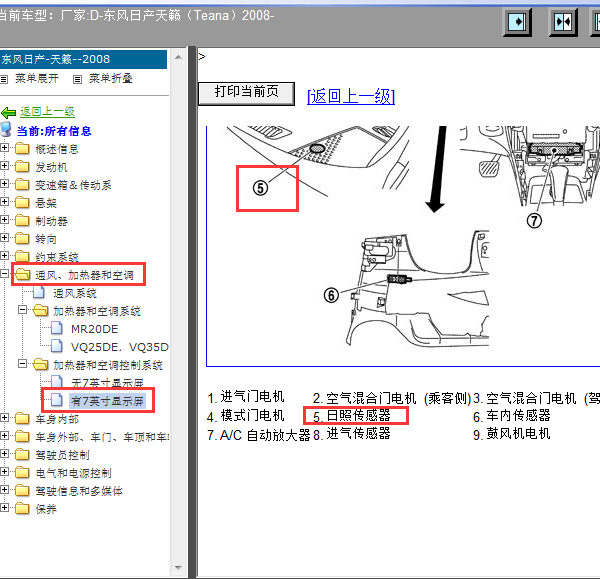Click 菜单折叠 to fold all menus

111,78
